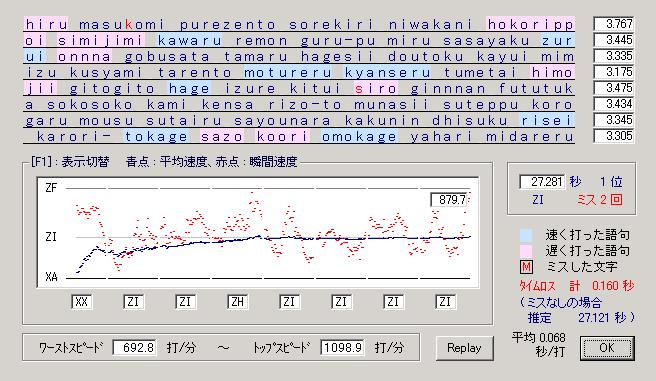
Task: Click the F1 display toggle label
Action: (70, 161)
